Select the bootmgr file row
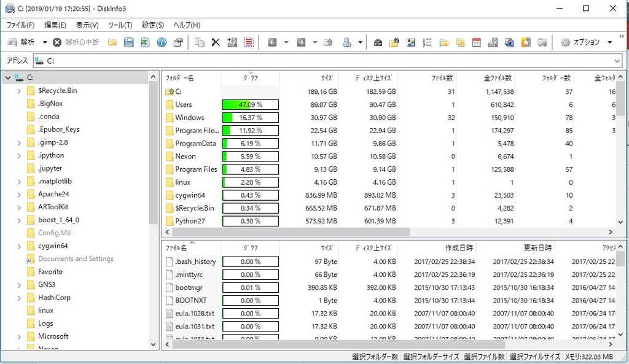This screenshot has width=629, height=364. coord(389,287)
